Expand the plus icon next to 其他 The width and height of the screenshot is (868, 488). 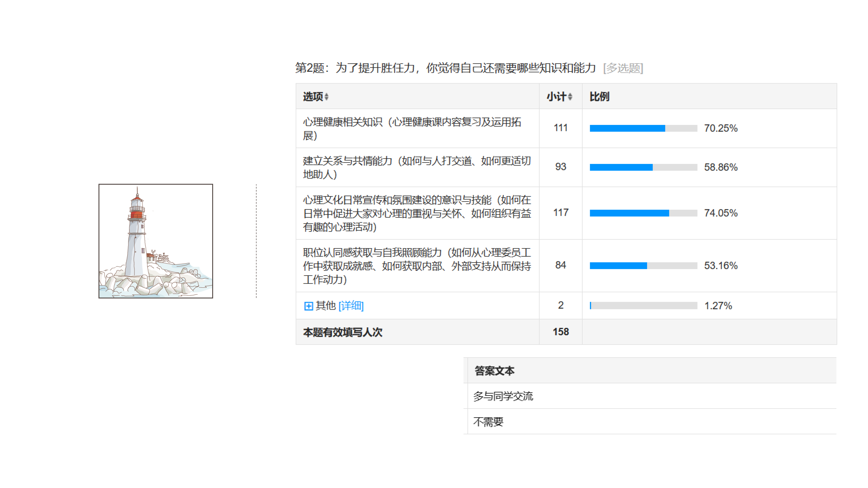click(308, 306)
